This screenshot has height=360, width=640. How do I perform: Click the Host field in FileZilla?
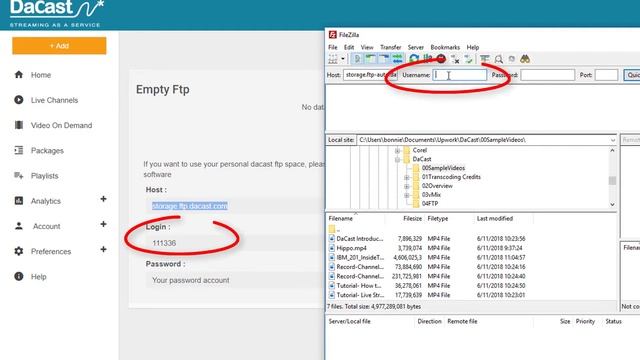tap(370, 75)
